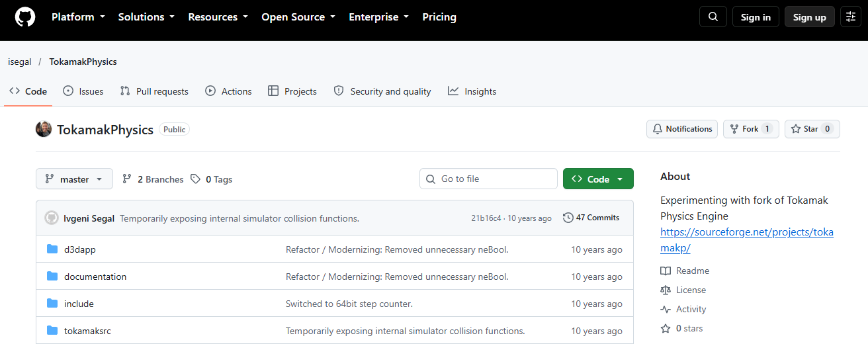Click the documentation folder icon

[x=52, y=277]
